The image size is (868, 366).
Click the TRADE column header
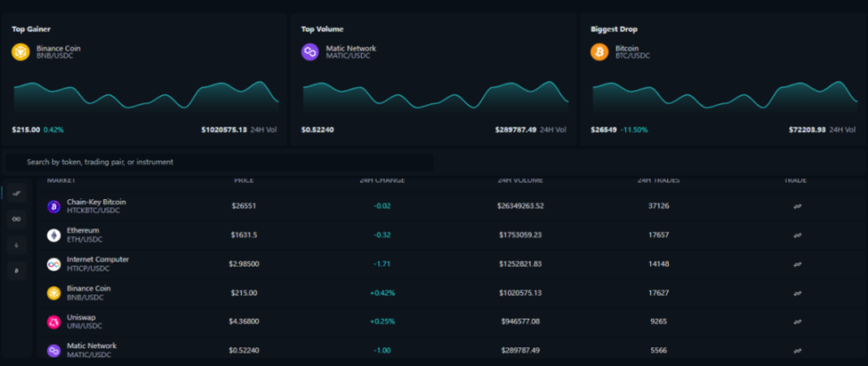pyautogui.click(x=797, y=180)
